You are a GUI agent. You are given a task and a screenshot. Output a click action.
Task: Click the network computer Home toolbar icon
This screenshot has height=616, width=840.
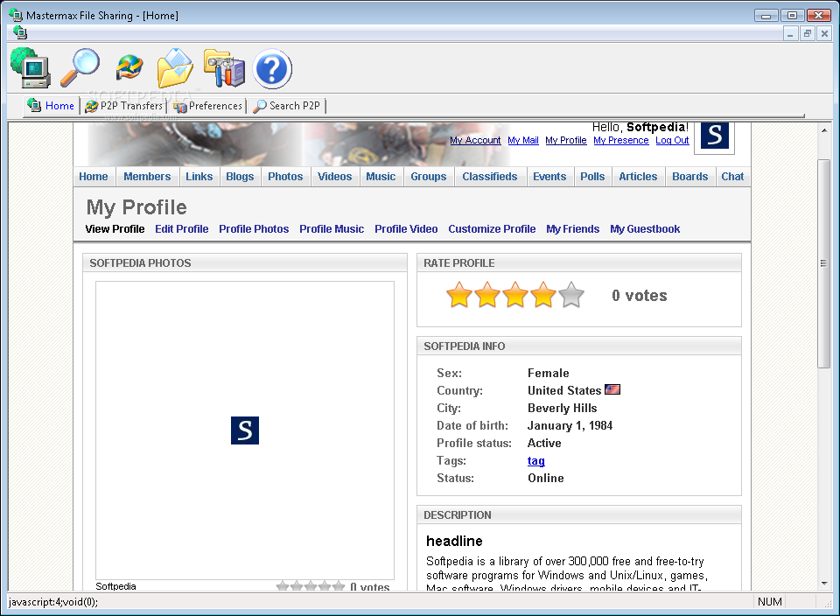click(31, 68)
